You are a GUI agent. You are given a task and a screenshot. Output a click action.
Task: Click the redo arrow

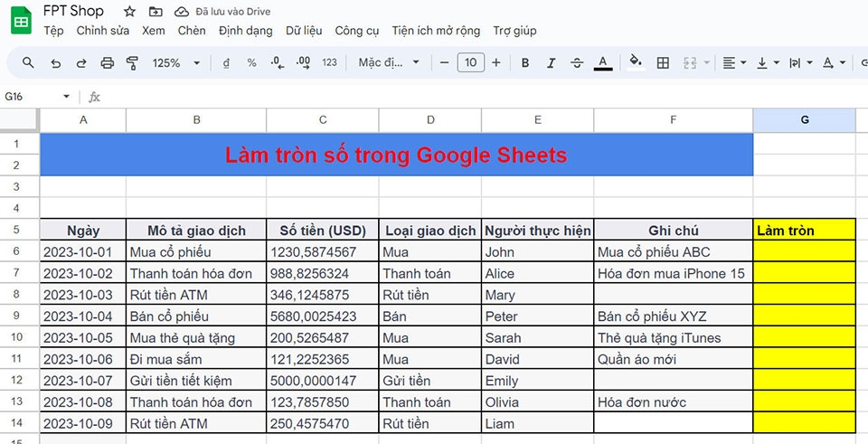pos(81,63)
